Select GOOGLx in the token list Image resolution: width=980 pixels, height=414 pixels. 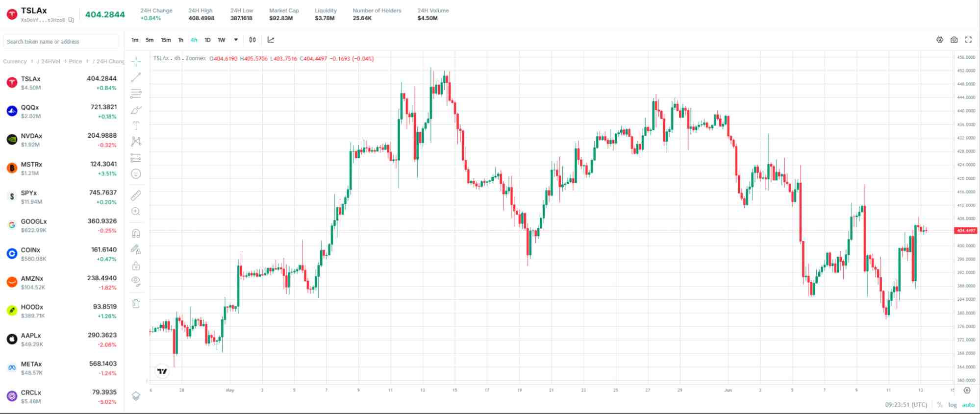tap(62, 225)
